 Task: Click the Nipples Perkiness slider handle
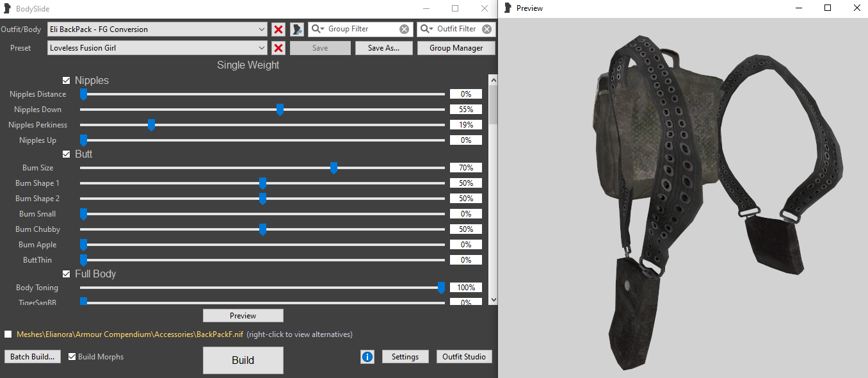point(151,126)
